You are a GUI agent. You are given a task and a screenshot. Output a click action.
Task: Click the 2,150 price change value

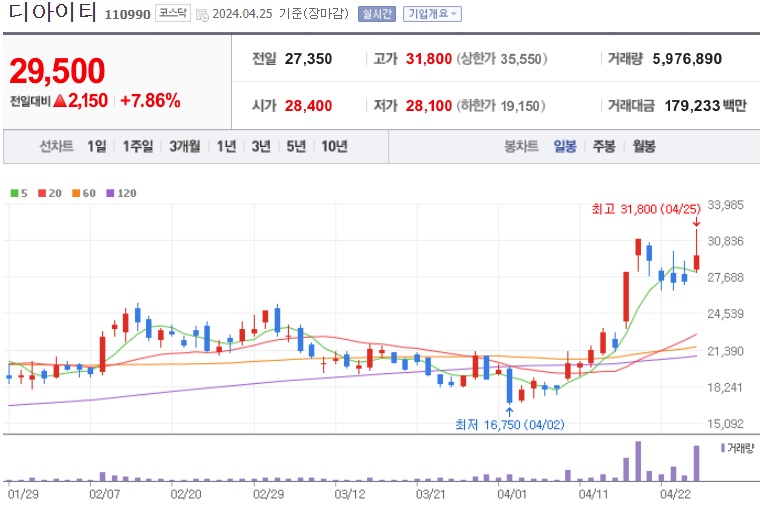tap(88, 101)
